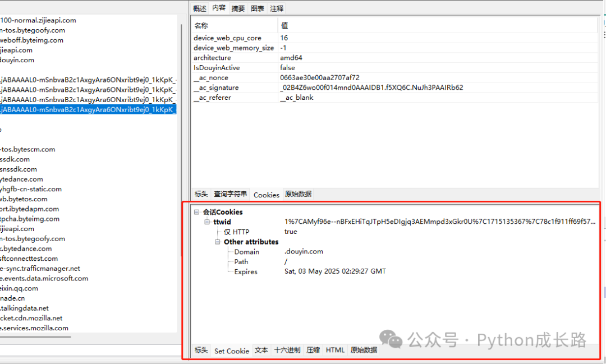606x364 pixels.
Task: Click the ttwid value starting 1%7CAMyf96e
Action: (440, 222)
